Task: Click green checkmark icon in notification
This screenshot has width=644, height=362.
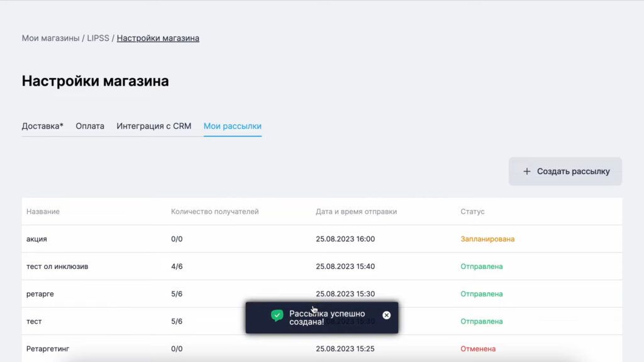Action: point(277,315)
